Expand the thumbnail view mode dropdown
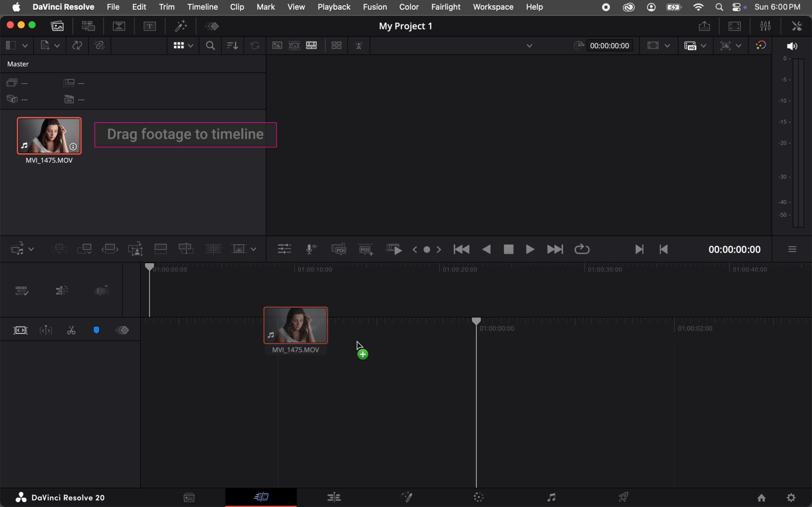Viewport: 812px width, 507px height. pos(191,46)
